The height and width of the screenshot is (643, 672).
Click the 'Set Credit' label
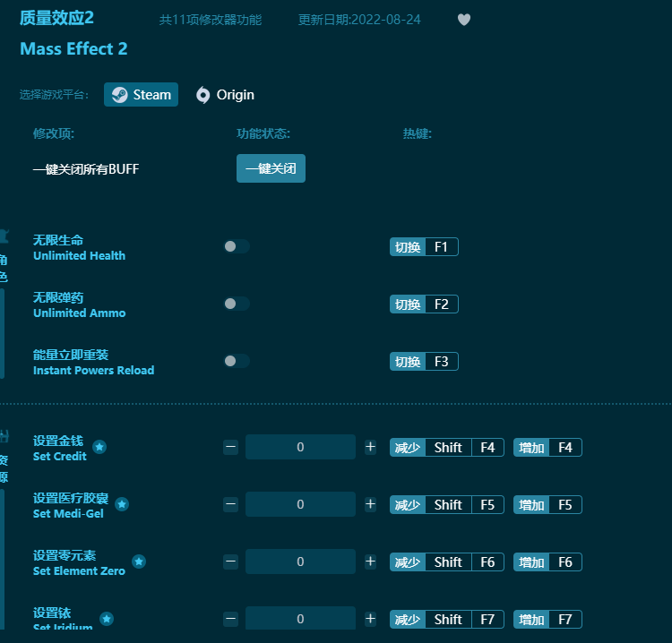click(59, 456)
